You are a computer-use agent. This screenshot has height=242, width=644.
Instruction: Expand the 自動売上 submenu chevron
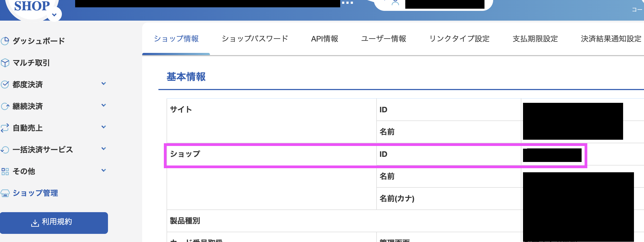coord(103,127)
